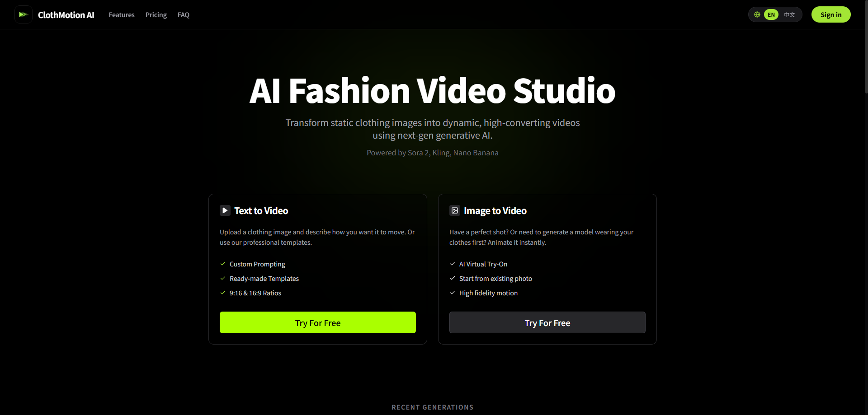Click the checkmark beside Ready-made Templates
This screenshot has height=415, width=868.
(223, 278)
